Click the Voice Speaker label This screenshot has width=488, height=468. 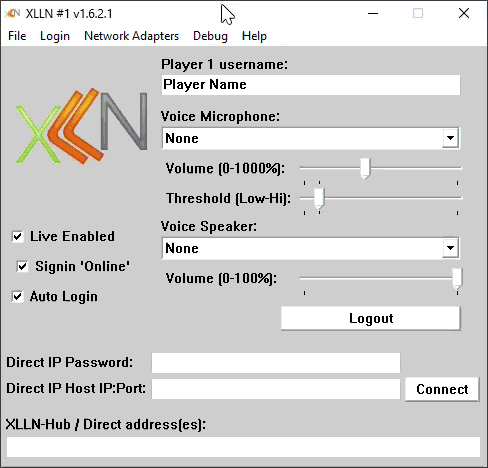click(209, 227)
